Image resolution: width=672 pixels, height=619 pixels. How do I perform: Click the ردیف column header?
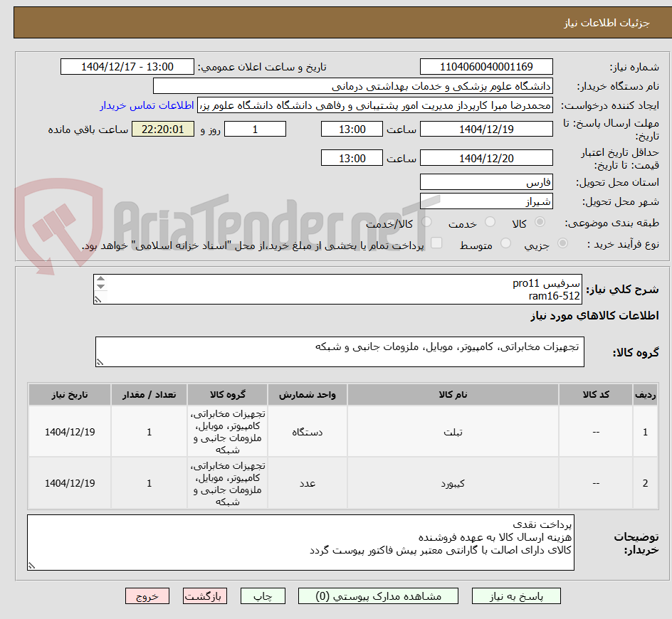[x=646, y=395]
